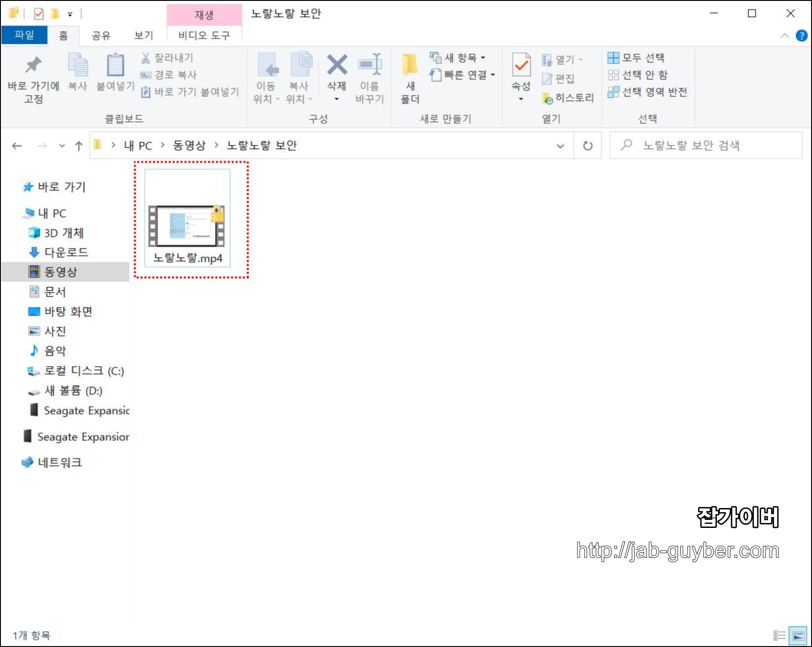This screenshot has height=647, width=812.
Task: Switch to large icons view in status bar
Action: point(798,636)
